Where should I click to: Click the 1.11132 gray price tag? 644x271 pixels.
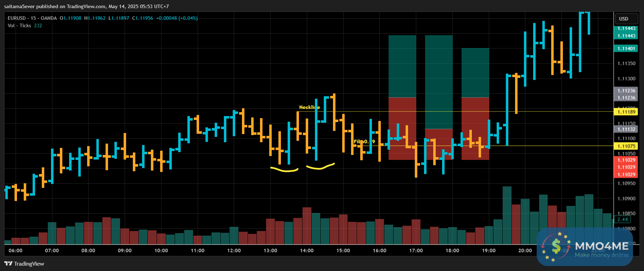click(x=626, y=129)
